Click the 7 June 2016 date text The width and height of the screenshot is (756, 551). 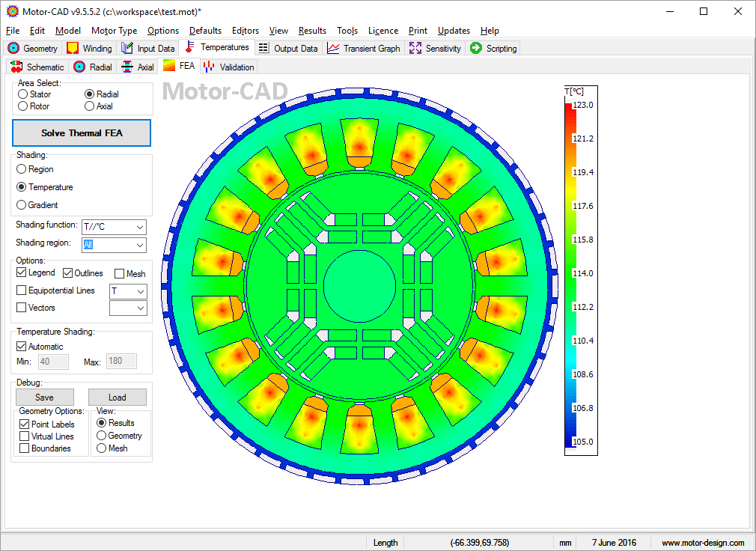614,542
